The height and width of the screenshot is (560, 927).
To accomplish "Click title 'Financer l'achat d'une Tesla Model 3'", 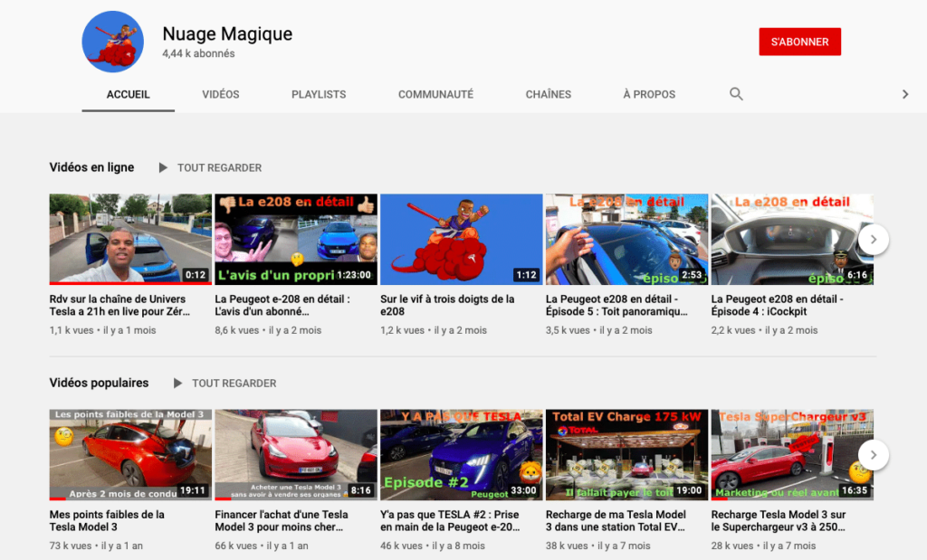I will pyautogui.click(x=282, y=521).
